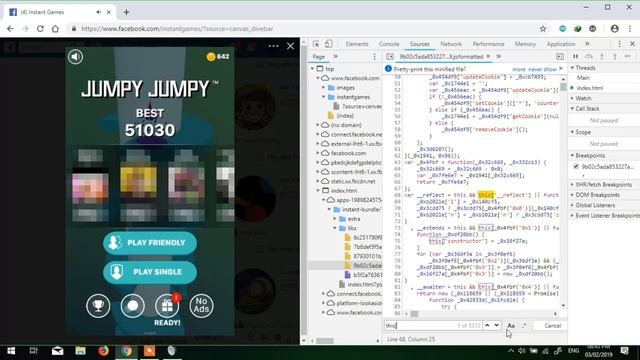The height and width of the screenshot is (360, 640).
Task: Open the chat bubble icon in game
Action: (x=133, y=306)
